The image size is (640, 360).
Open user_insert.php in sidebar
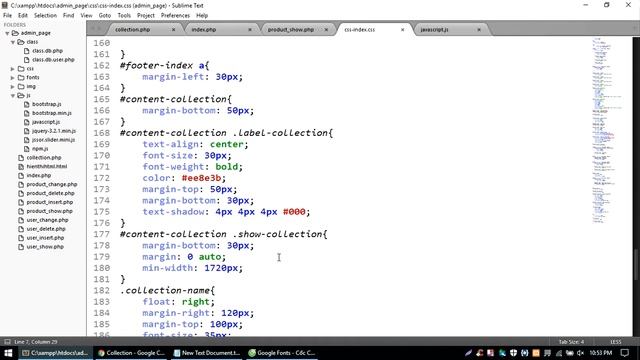[x=45, y=238]
